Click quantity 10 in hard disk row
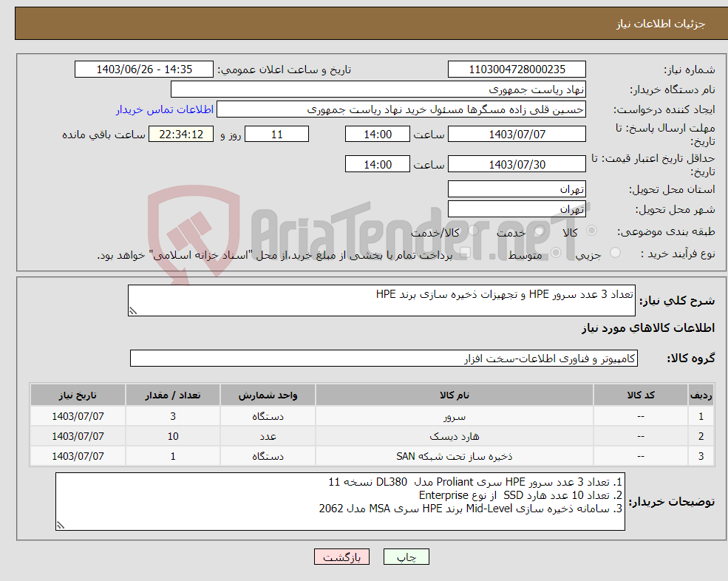Screen dimensions: 728x581 coord(173,437)
